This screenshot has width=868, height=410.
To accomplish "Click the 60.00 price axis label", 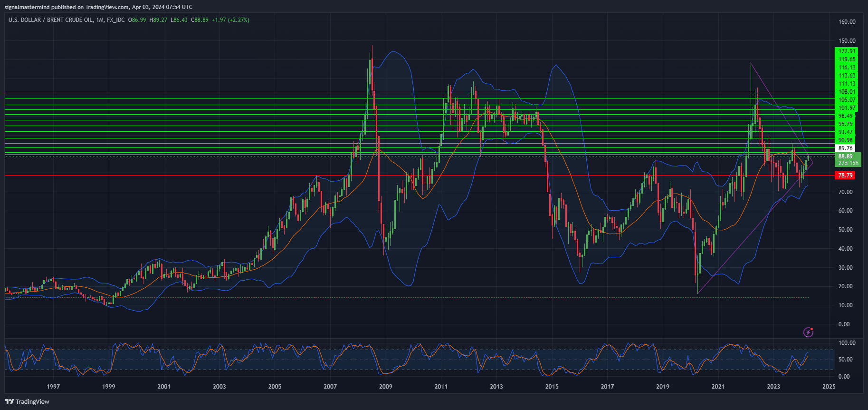I will [x=845, y=211].
